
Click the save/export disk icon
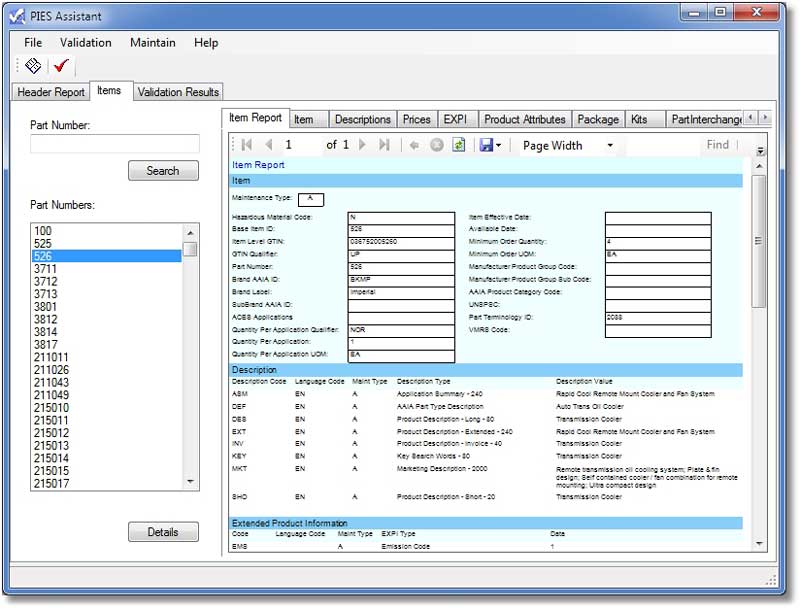pos(486,145)
